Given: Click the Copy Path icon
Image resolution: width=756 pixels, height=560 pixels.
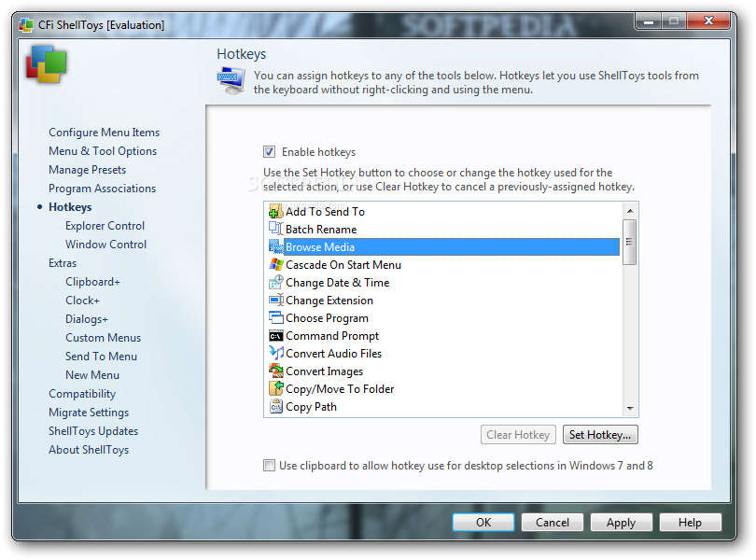Looking at the screenshot, I should [x=275, y=407].
